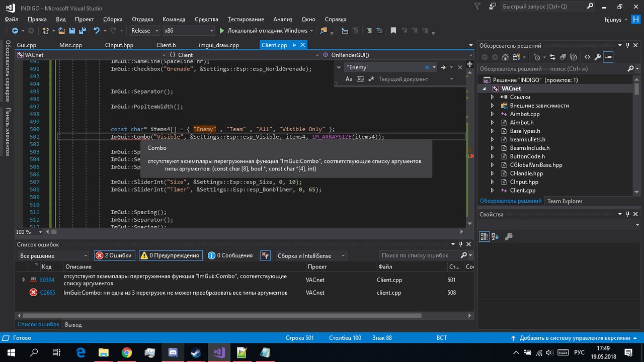
Task: Toggle match case (Aa) in find box
Action: (349, 79)
